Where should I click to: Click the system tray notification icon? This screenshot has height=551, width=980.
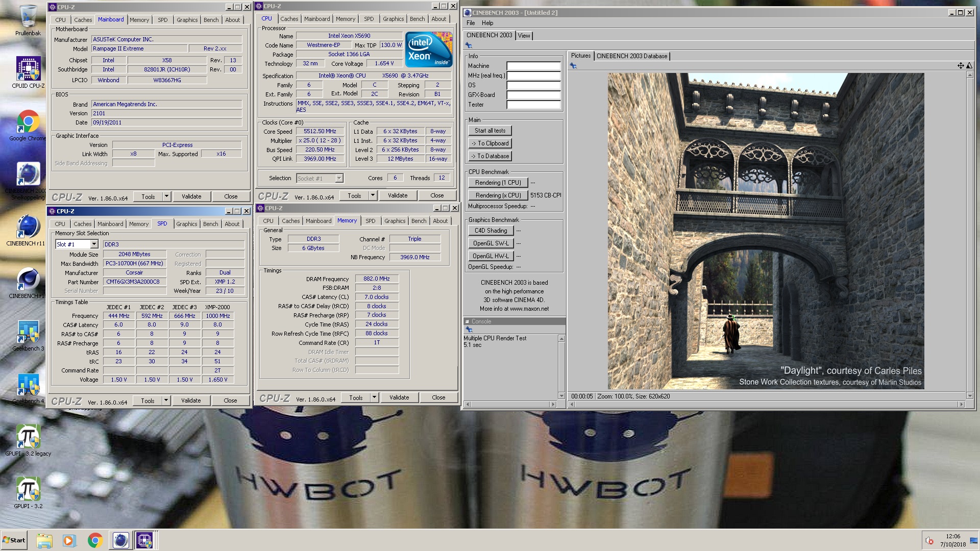point(929,541)
